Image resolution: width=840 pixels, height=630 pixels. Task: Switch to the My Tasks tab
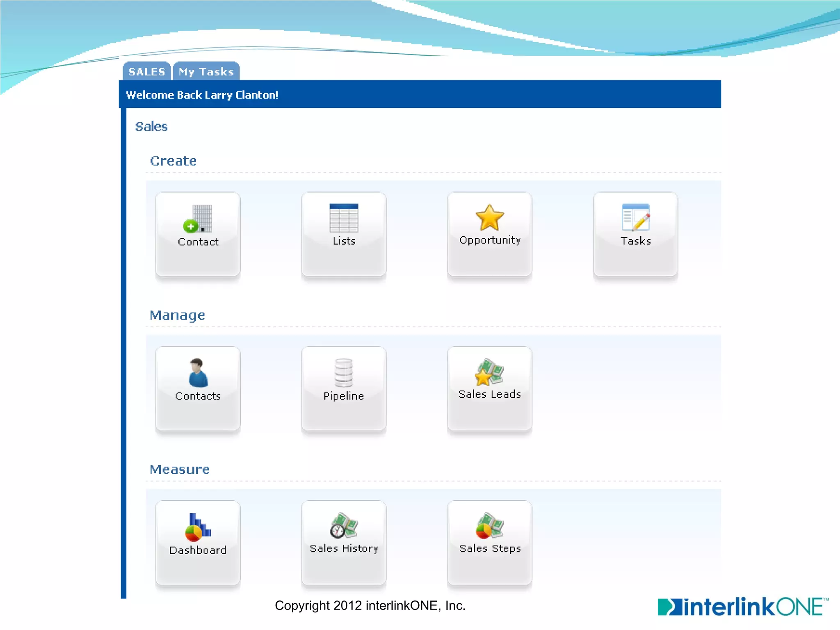click(x=206, y=72)
